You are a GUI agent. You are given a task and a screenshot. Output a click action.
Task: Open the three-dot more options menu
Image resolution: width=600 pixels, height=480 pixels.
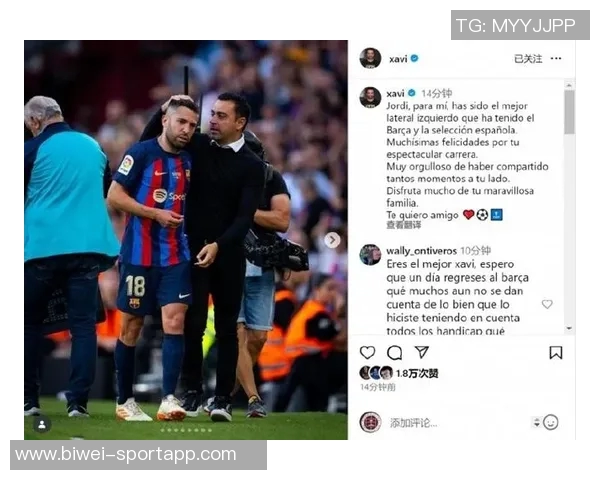[x=556, y=58]
